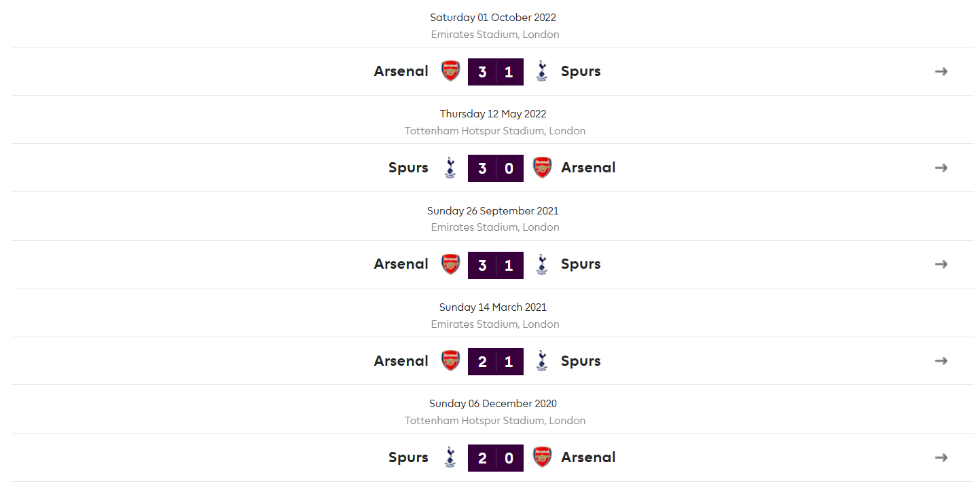Image resolution: width=980 pixels, height=492 pixels.
Task: Click the Spurs crest in 06 December 2020 match
Action: [450, 457]
